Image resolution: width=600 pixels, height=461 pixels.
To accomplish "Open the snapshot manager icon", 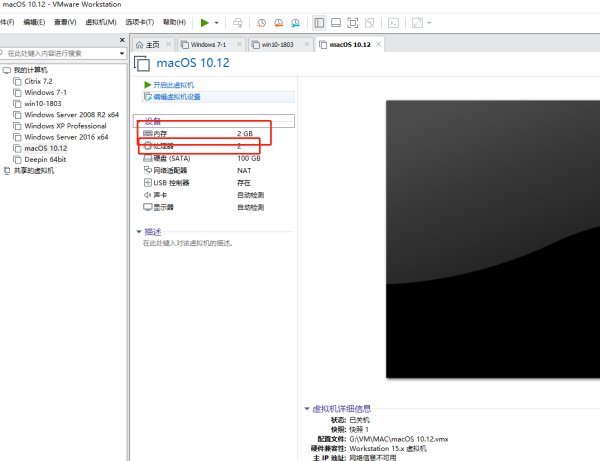I will (x=295, y=23).
